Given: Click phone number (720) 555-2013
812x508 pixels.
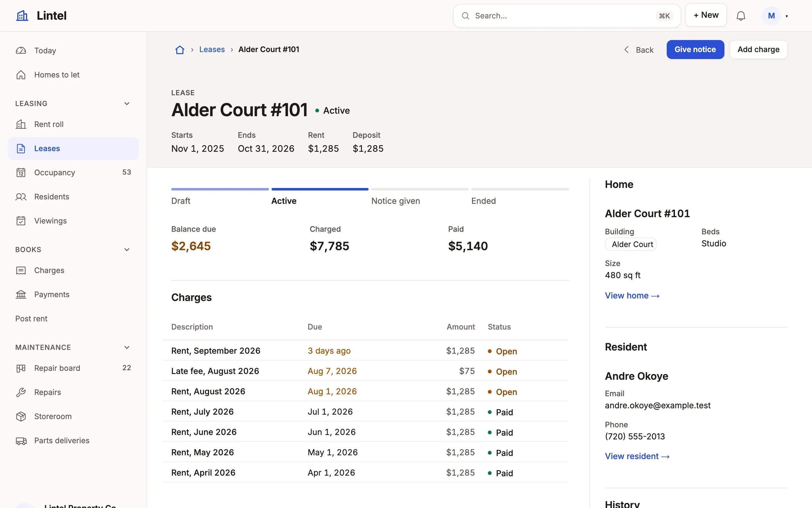Looking at the screenshot, I should [635, 437].
